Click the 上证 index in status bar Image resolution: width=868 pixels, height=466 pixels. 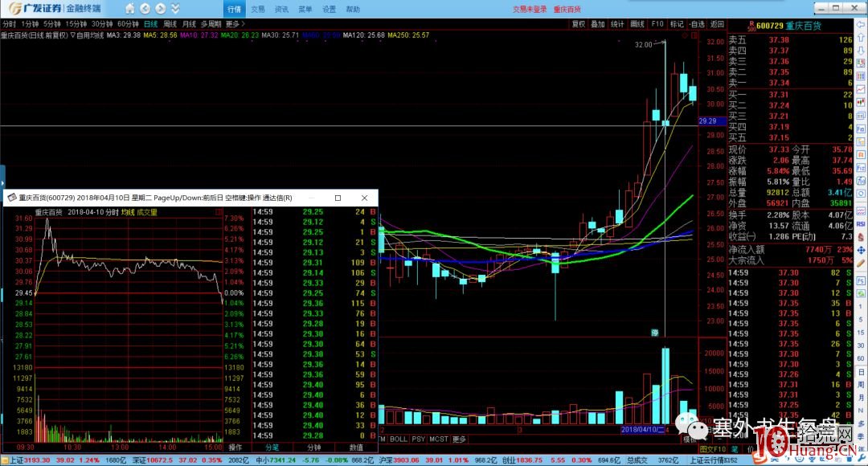(x=31, y=460)
